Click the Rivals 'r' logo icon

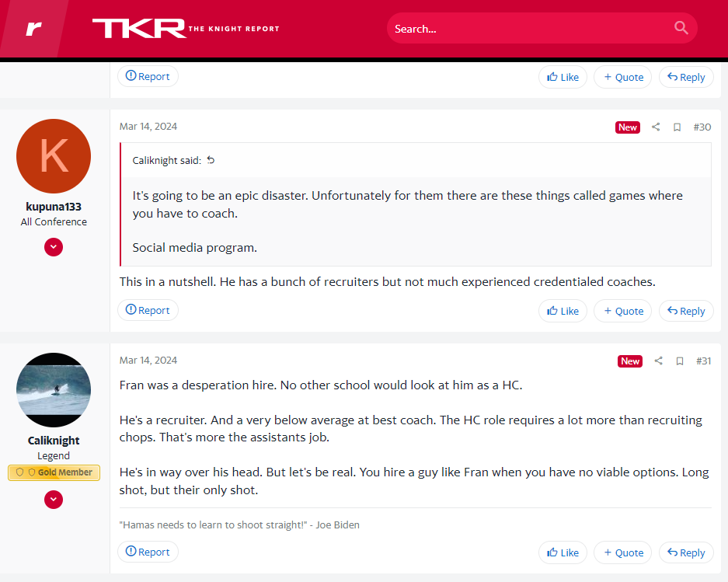tap(33, 29)
